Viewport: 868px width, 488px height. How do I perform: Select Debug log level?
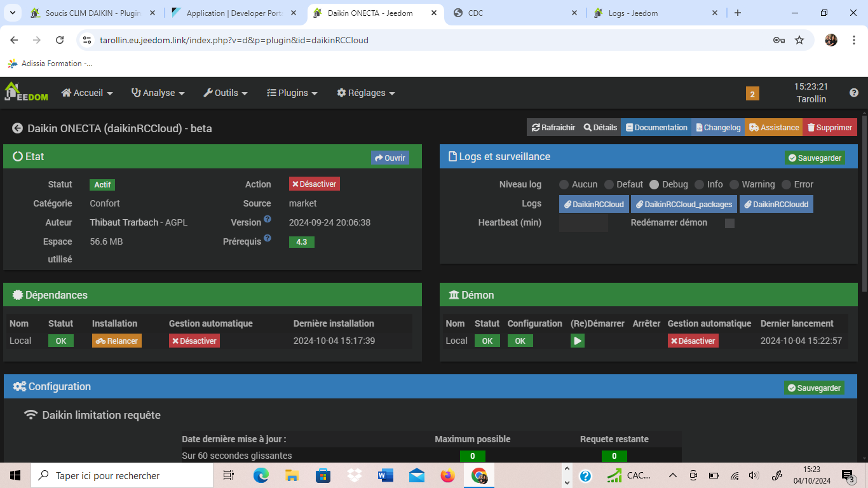click(654, 185)
